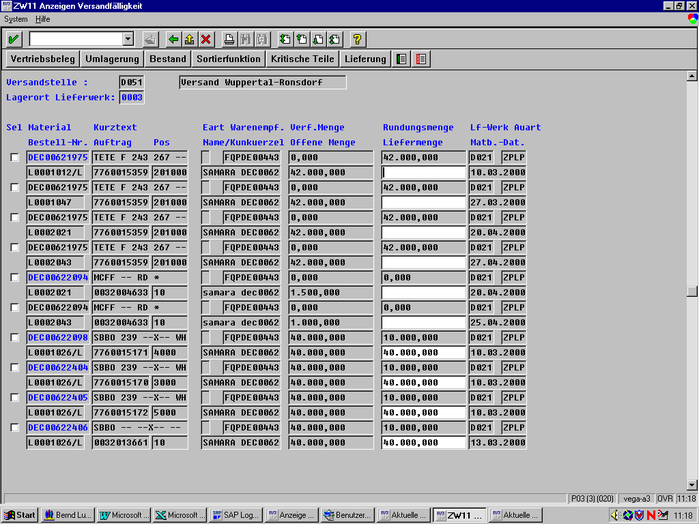699x524 pixels.
Task: Go to First Page icon
Action: click(285, 39)
